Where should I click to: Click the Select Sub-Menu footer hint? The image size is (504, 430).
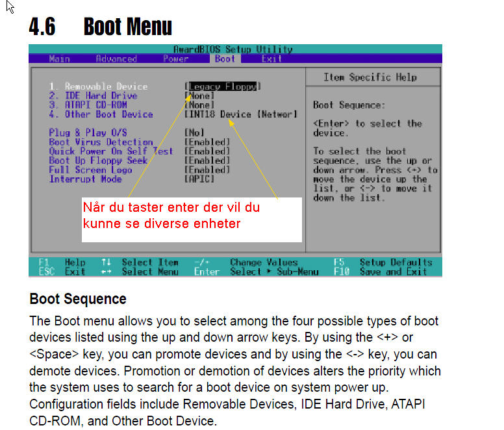pos(257,272)
